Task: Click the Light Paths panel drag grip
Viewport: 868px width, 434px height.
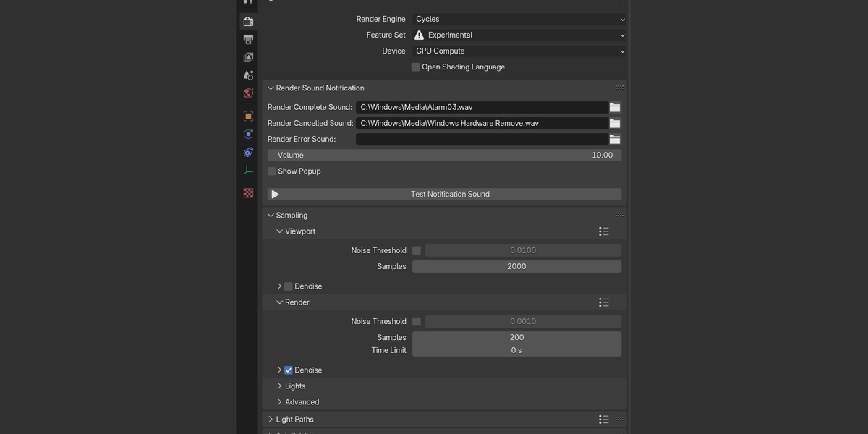Action: click(619, 419)
